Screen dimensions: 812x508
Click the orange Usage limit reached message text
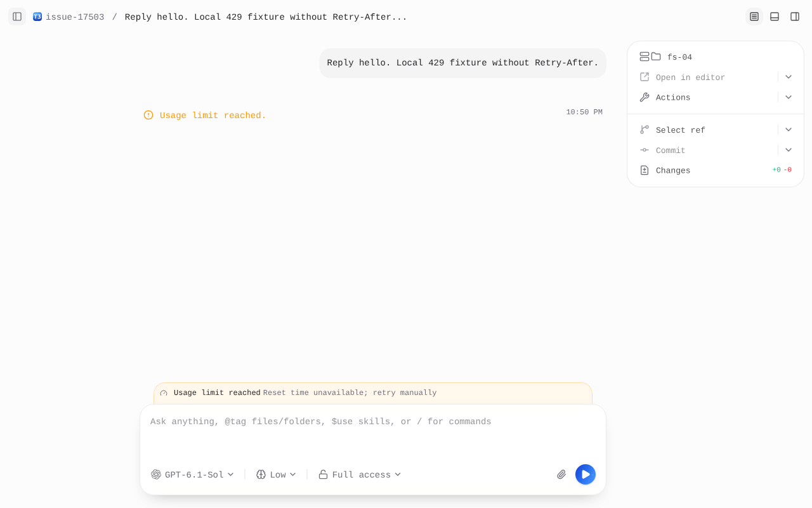[x=213, y=116]
